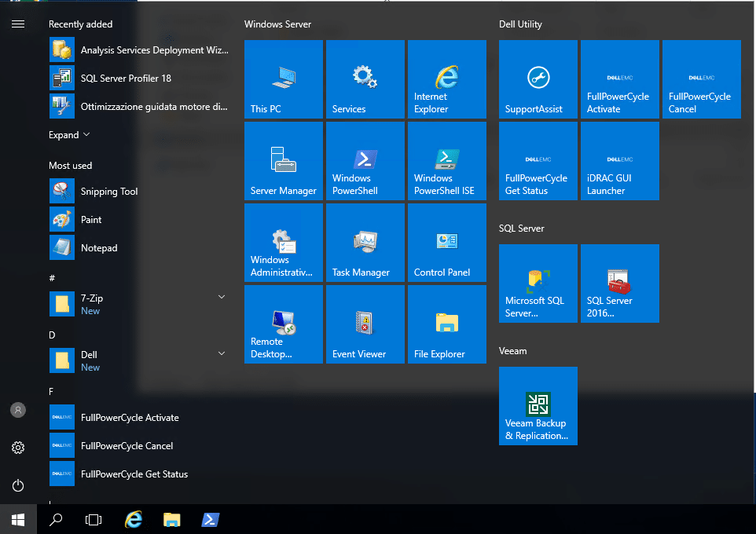Open Event Viewer tile
Viewport: 756px width, 534px height.
pyautogui.click(x=365, y=324)
